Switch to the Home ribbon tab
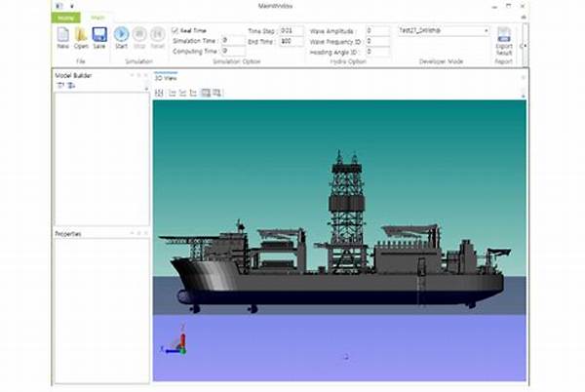 pos(65,17)
